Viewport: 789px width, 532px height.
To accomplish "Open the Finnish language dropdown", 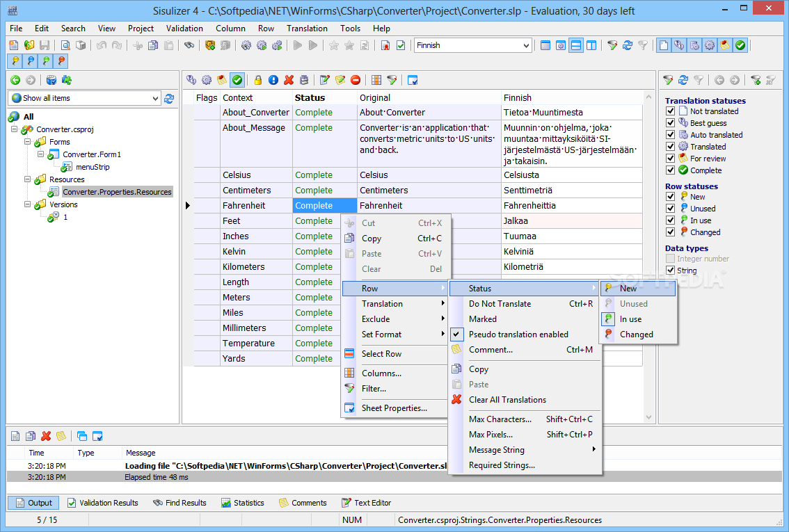I will click(x=526, y=45).
